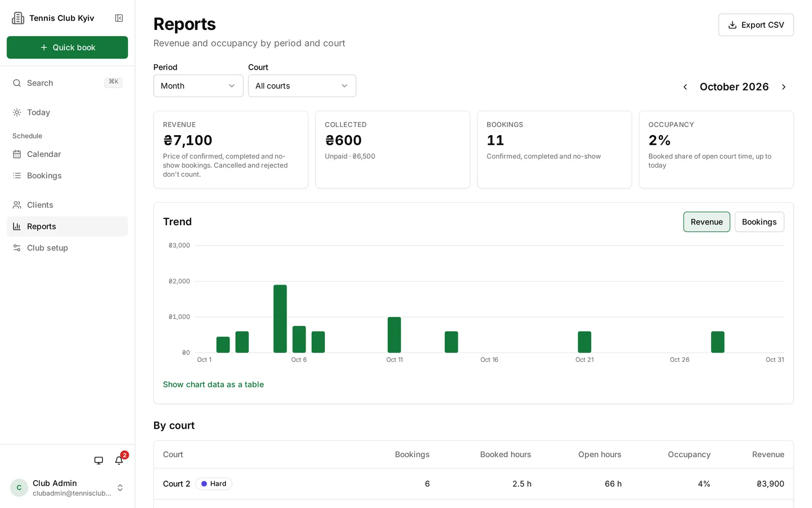Viewport: 812px width, 508px height.
Task: Click the Open hours column header
Action: point(600,455)
